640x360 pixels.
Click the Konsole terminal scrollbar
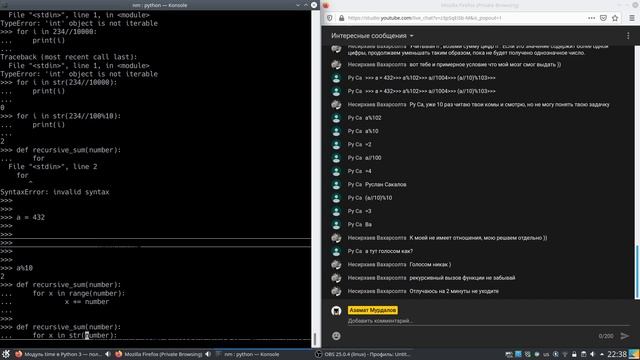[x=315, y=338]
